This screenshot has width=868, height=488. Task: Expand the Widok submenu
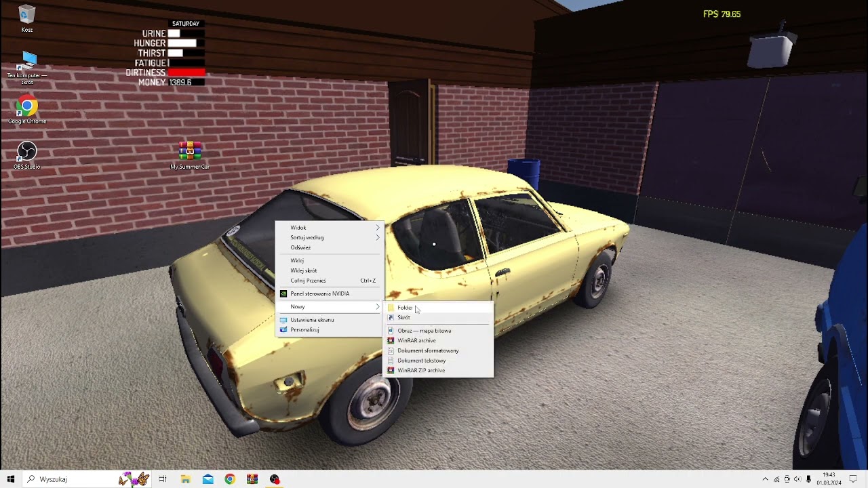pyautogui.click(x=330, y=228)
